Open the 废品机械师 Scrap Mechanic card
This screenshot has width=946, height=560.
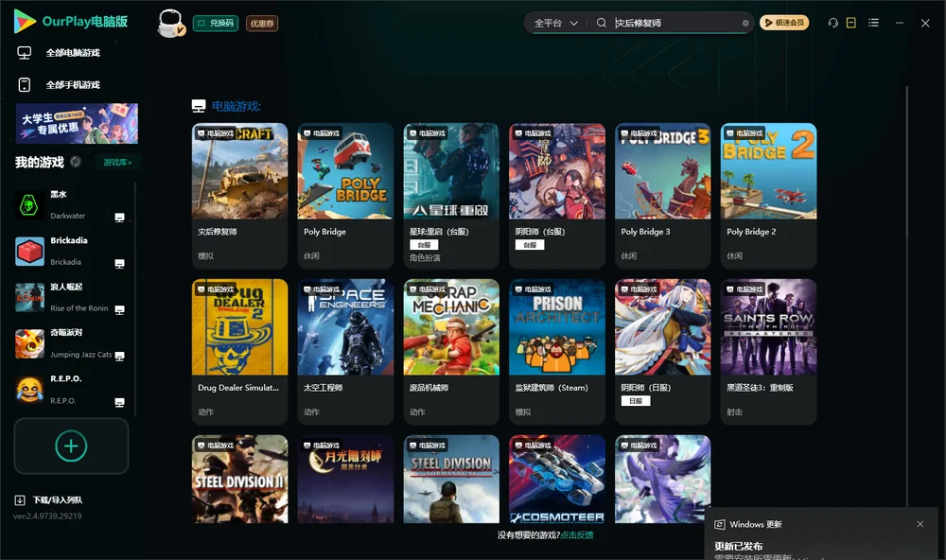[451, 351]
